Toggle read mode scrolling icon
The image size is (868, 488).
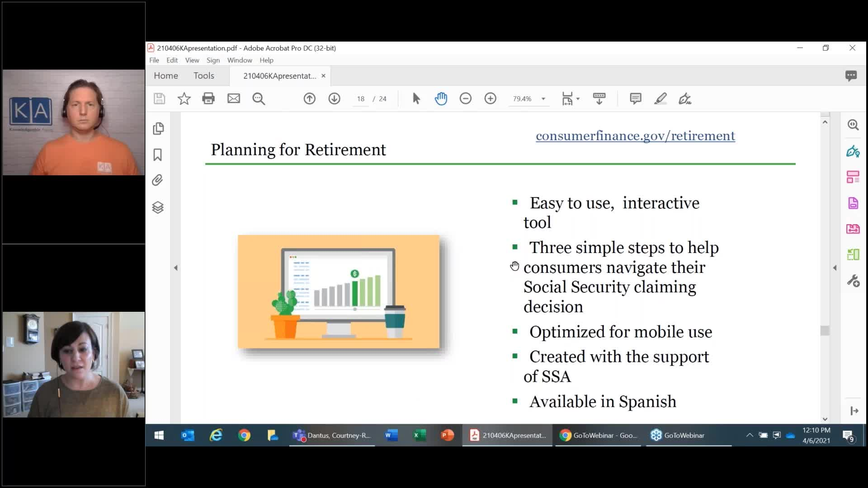599,99
